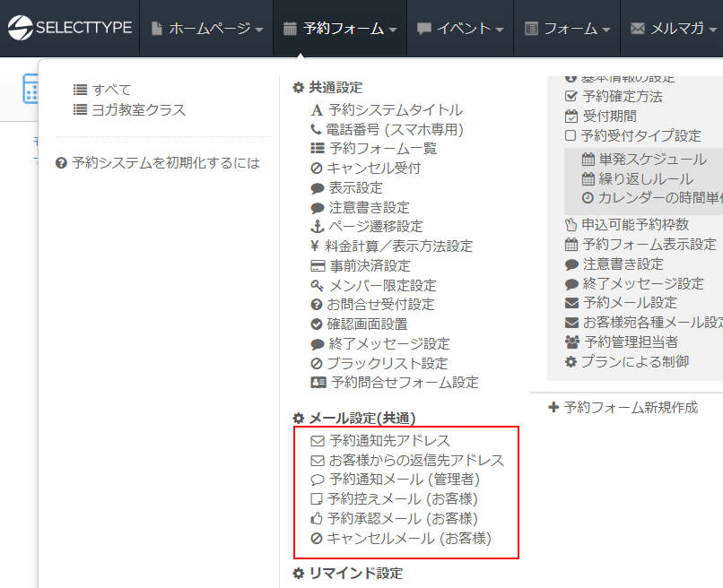Click the anchor icon beside ページ遷移設定

[x=317, y=227]
